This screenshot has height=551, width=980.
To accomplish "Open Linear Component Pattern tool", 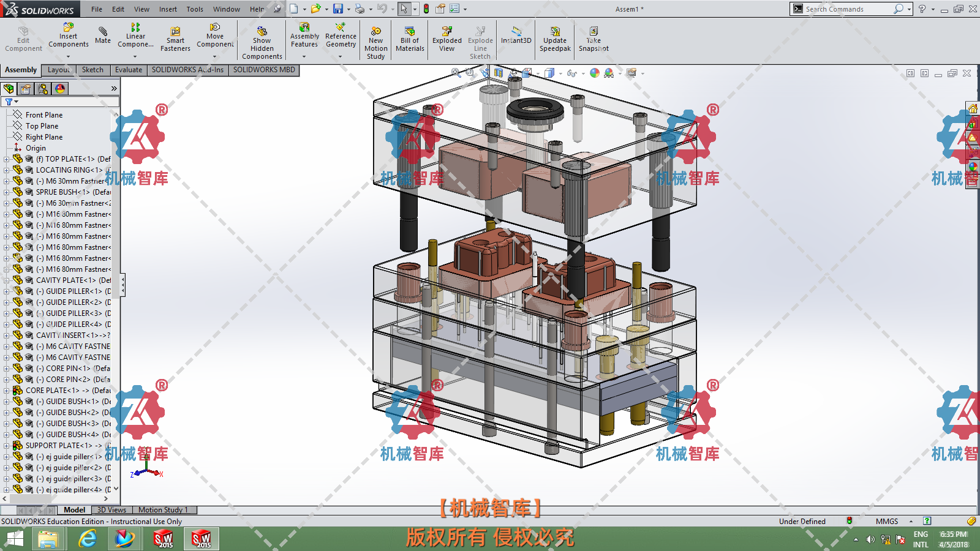I will 135,35.
